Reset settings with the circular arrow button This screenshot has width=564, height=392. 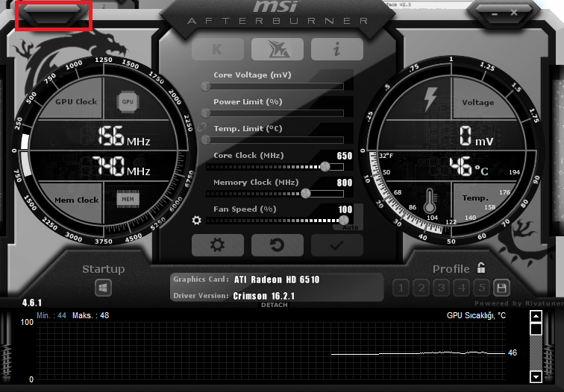[278, 245]
